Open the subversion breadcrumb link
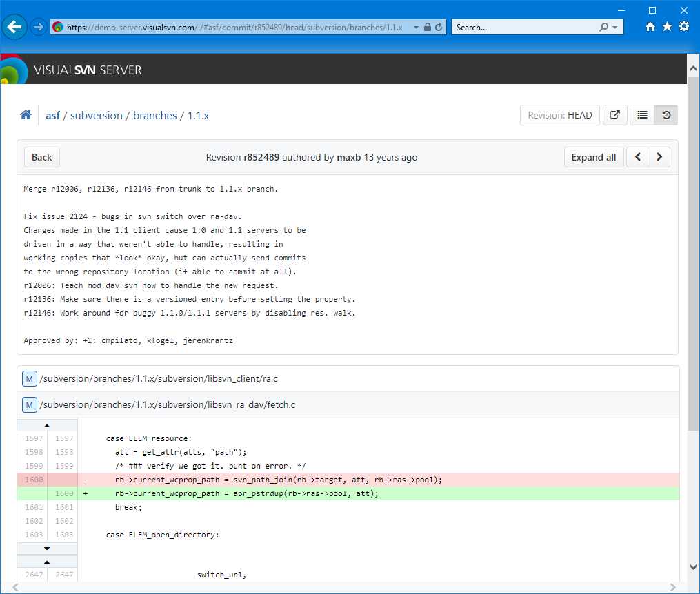The image size is (700, 594). (96, 116)
